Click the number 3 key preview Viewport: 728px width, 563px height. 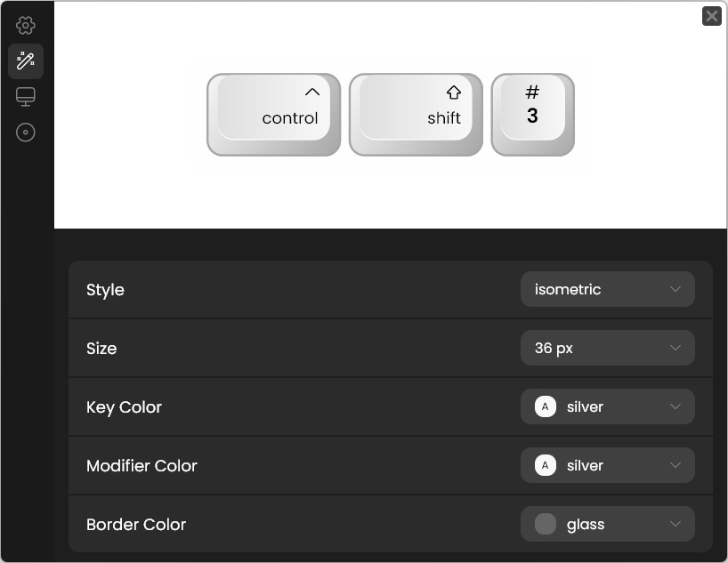point(532,115)
